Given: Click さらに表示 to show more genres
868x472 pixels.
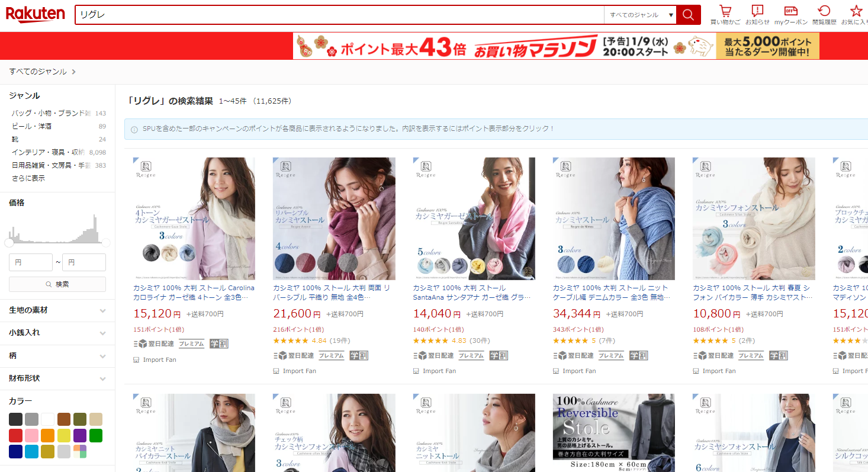Looking at the screenshot, I should (x=28, y=178).
